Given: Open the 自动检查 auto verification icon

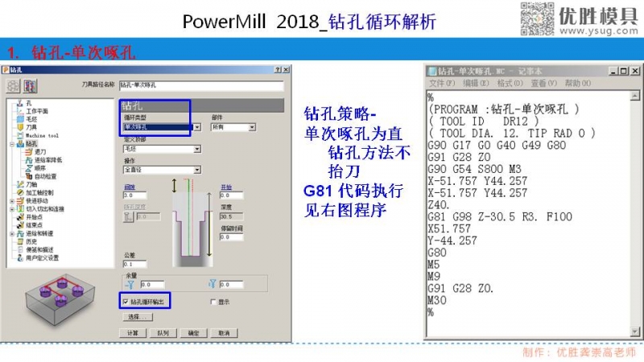Looking at the screenshot, I should click(28, 176).
